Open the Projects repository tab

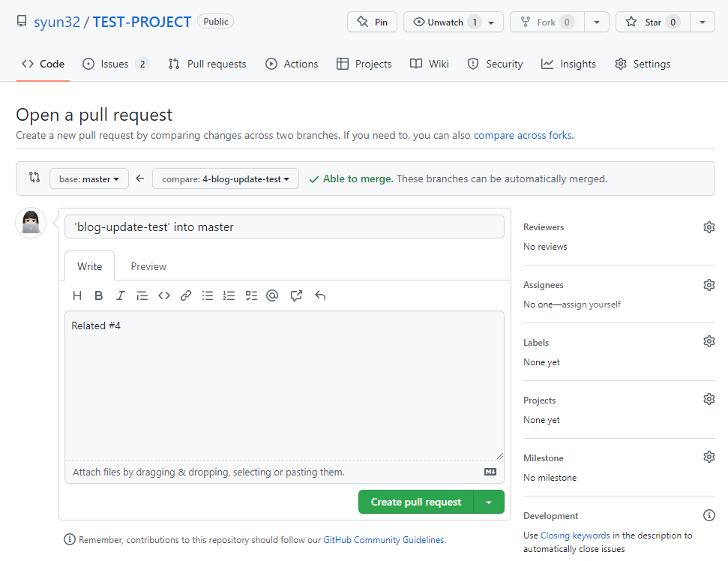tap(364, 64)
